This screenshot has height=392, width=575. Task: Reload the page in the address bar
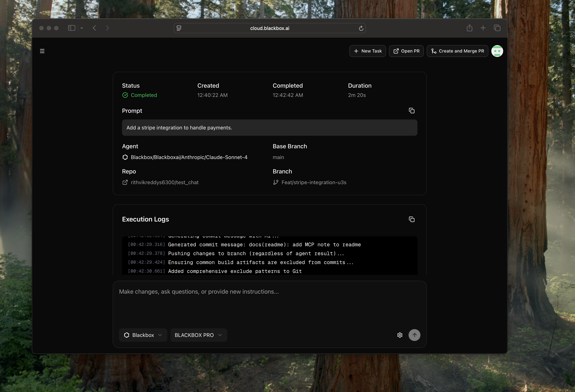(x=361, y=28)
